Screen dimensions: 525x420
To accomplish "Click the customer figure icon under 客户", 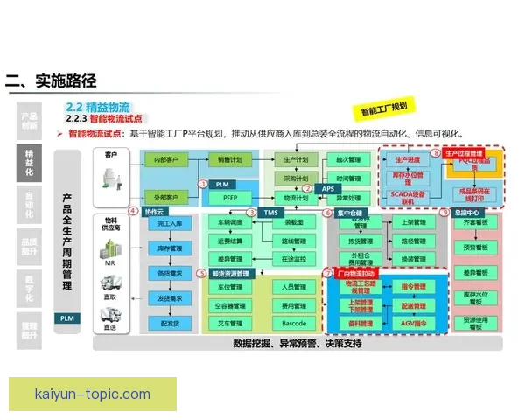I will pyautogui.click(x=112, y=179).
